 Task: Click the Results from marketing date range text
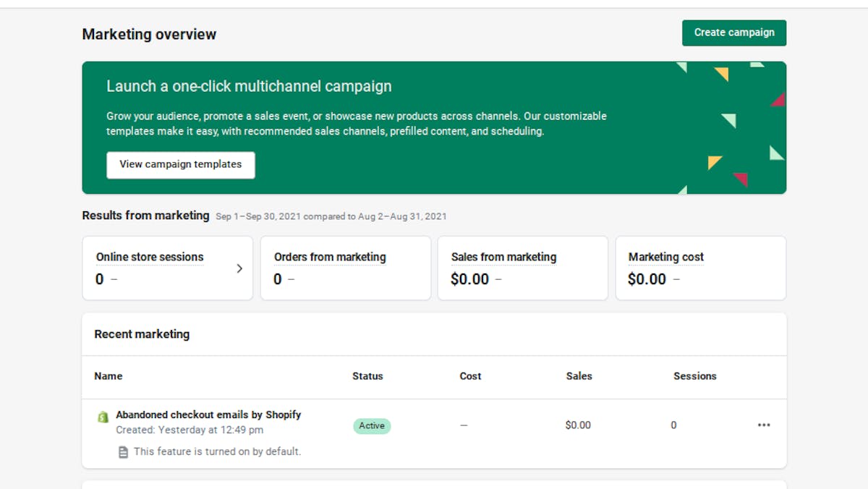coord(331,216)
